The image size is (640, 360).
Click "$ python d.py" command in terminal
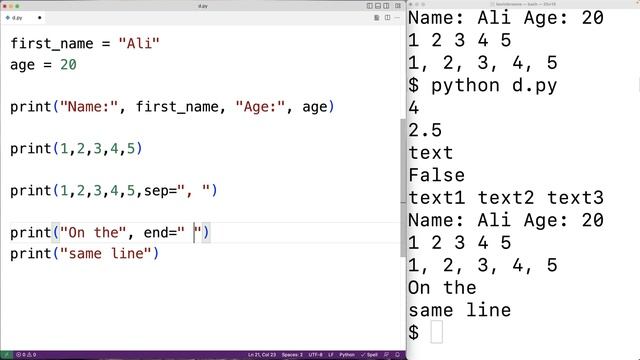(x=482, y=85)
